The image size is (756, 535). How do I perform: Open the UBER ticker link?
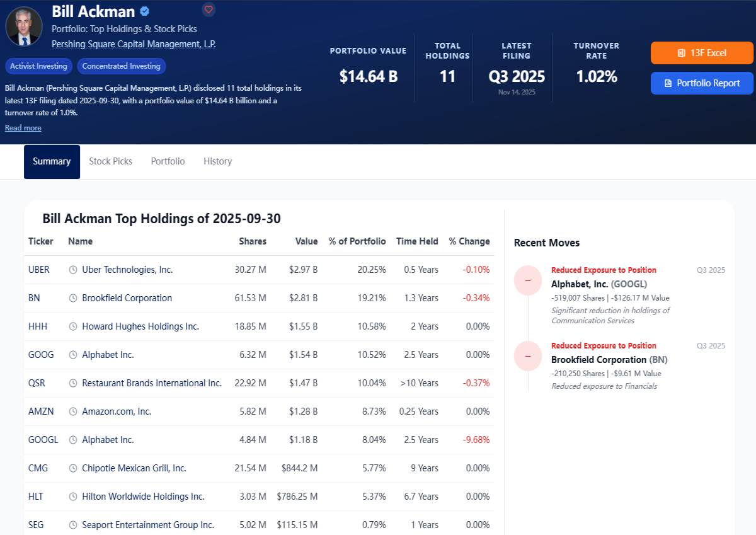click(x=39, y=270)
